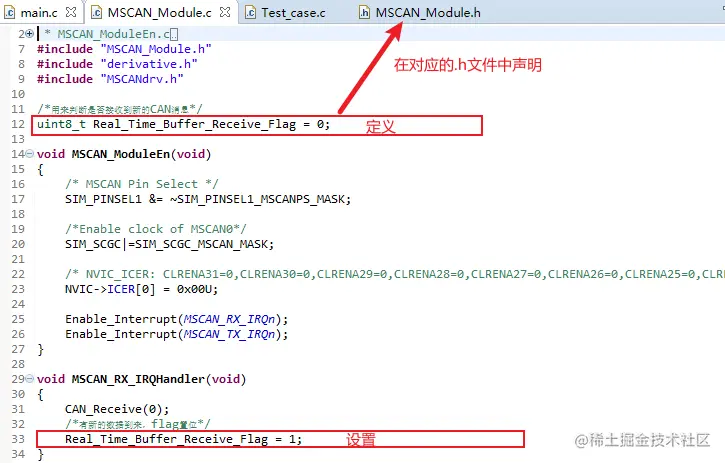
Task: Click the Enable clock of MSCAN0 comment
Action: (156, 228)
